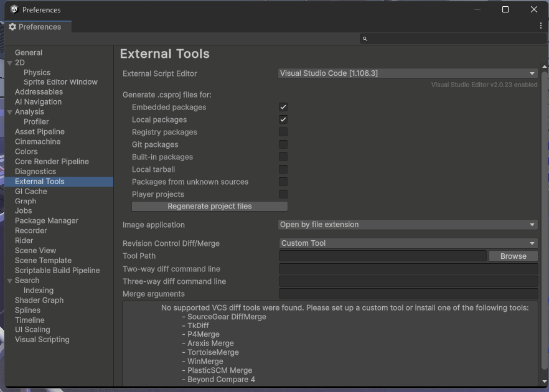
Task: Click the gear icon on the Preferences tab
Action: pyautogui.click(x=12, y=27)
